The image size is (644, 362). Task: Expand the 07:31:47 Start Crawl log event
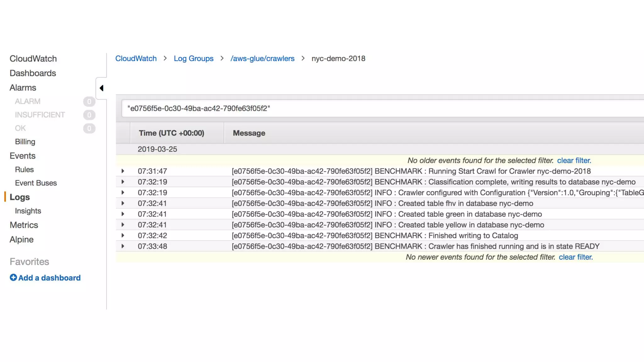123,171
